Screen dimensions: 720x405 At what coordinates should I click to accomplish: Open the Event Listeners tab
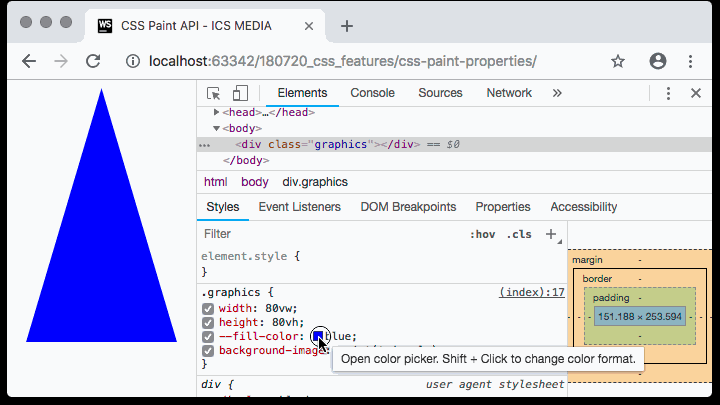pyautogui.click(x=300, y=207)
